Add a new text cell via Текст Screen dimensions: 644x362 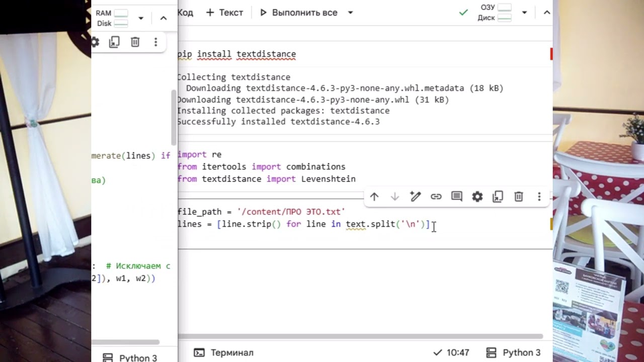pyautogui.click(x=224, y=13)
